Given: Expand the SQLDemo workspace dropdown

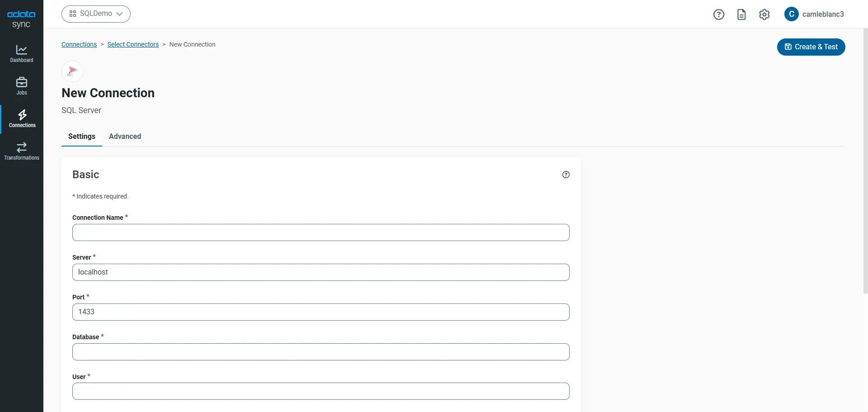Looking at the screenshot, I should 96,14.
